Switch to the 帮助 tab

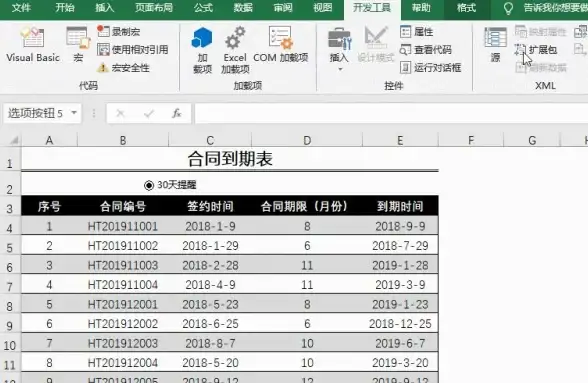coord(421,8)
